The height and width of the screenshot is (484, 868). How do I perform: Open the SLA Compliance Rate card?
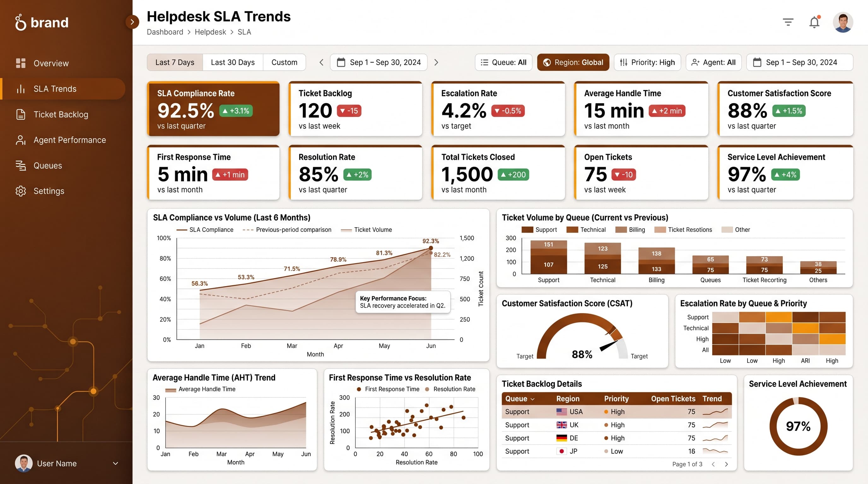click(213, 109)
